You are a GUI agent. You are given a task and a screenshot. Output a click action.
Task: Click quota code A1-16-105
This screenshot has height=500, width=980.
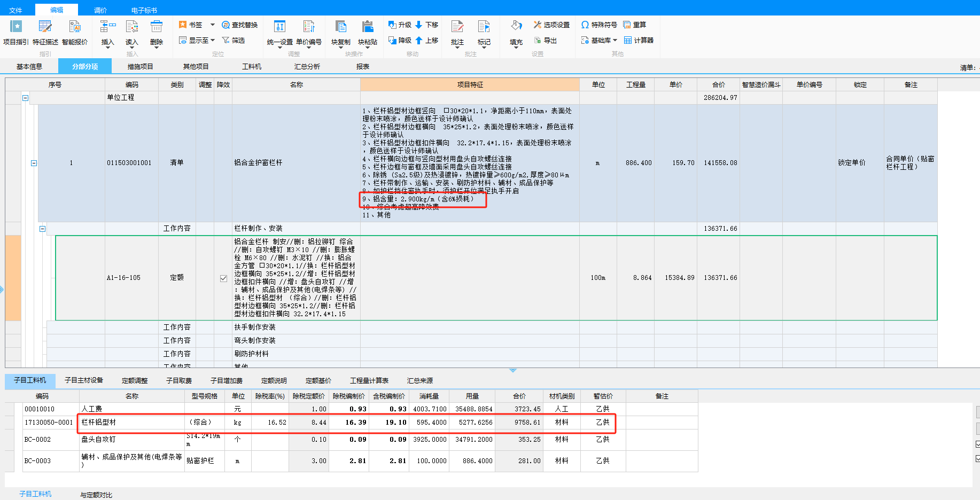click(x=123, y=278)
